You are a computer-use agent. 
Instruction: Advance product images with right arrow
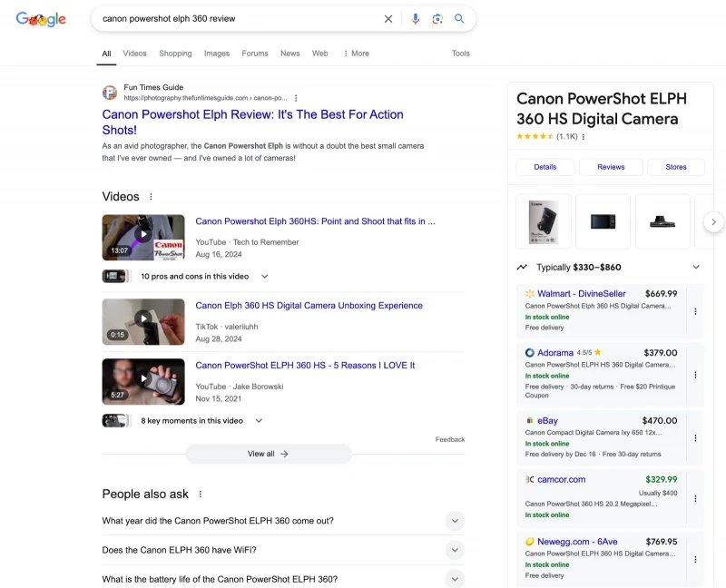[713, 221]
